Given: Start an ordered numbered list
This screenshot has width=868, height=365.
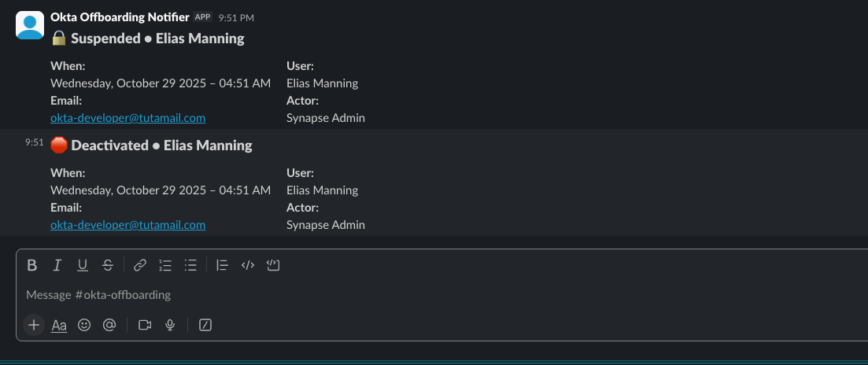Looking at the screenshot, I should pyautogui.click(x=165, y=265).
